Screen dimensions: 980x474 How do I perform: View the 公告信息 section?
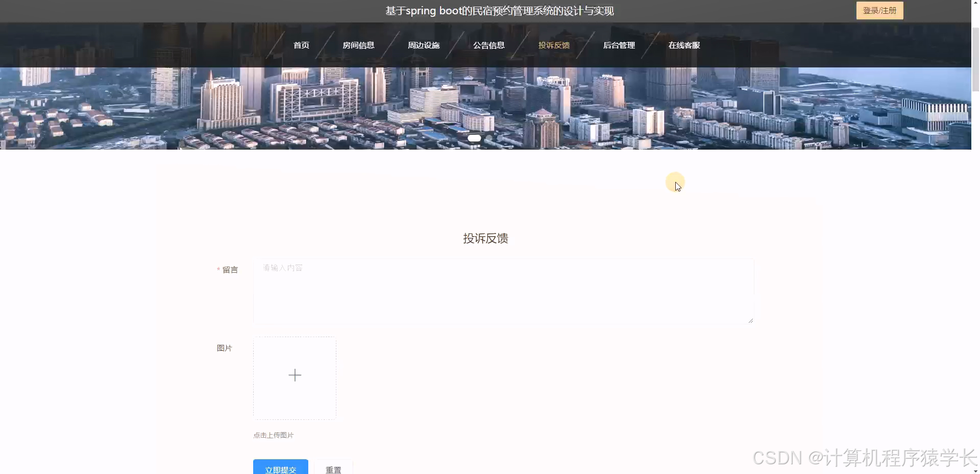pos(488,45)
